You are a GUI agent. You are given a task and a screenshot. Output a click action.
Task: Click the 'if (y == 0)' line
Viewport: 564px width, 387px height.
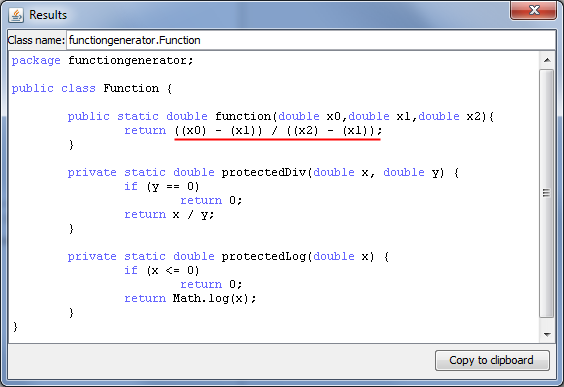pyautogui.click(x=162, y=187)
